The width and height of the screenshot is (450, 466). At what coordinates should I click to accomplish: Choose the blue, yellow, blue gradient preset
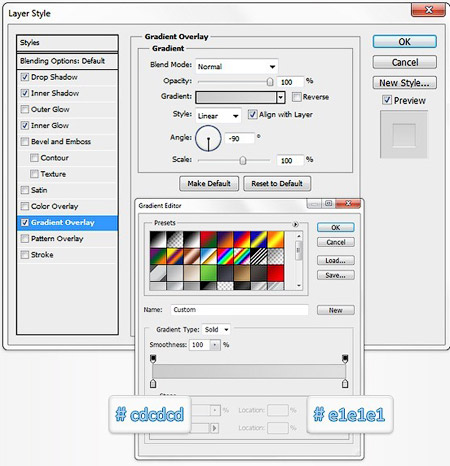click(x=259, y=239)
